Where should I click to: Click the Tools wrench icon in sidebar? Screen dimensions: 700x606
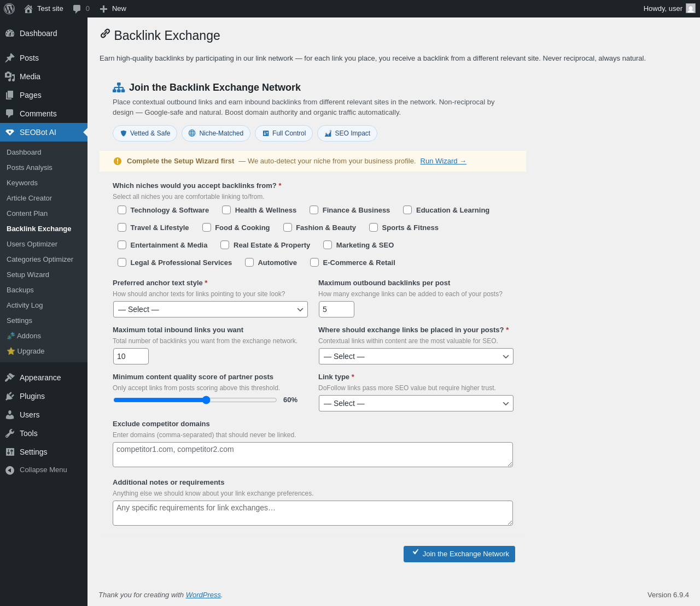pos(10,433)
